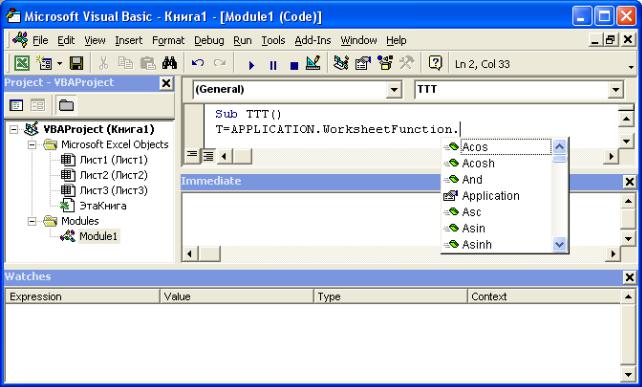The image size is (642, 387).
Task: Click View Microsoft Excel toolbar icon
Action: point(22,63)
